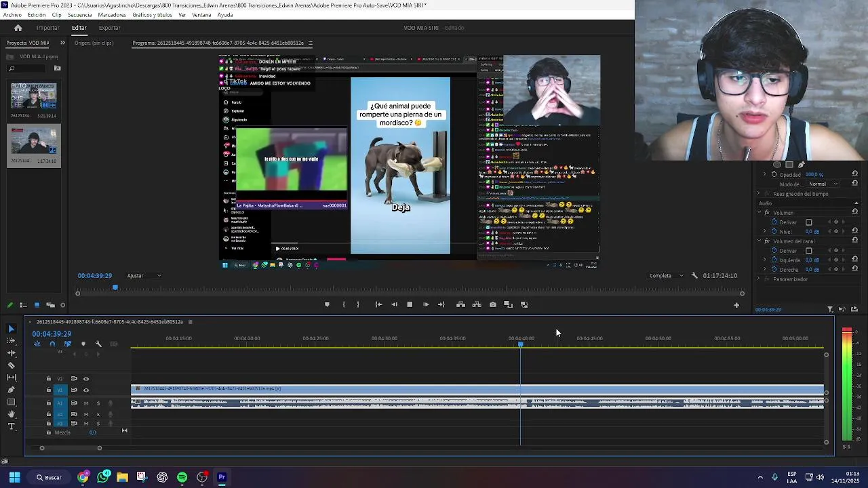The image size is (868, 488).
Task: Create a pen mask under Opacity
Action: [x=801, y=165]
